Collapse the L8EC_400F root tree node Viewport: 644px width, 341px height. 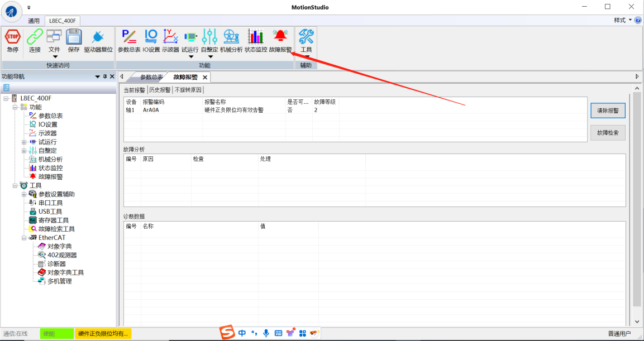tap(6, 98)
